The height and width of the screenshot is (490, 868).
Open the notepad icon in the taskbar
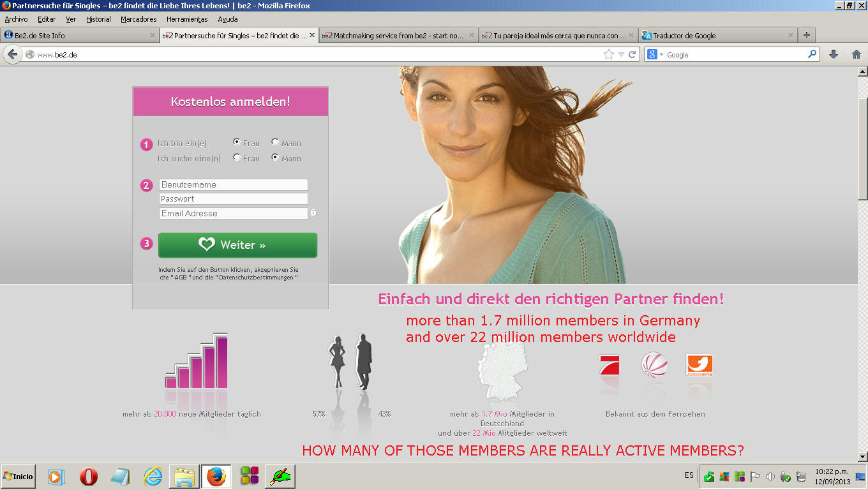pyautogui.click(x=121, y=477)
